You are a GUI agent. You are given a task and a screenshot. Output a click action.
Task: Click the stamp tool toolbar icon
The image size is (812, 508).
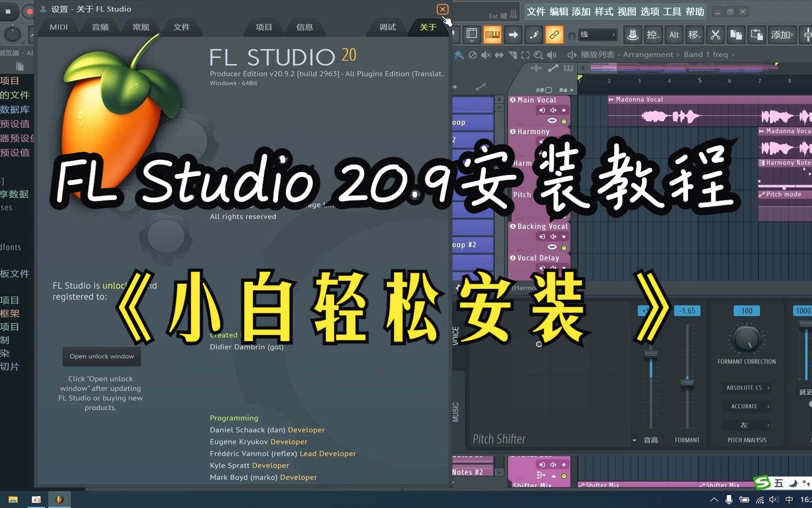[633, 34]
